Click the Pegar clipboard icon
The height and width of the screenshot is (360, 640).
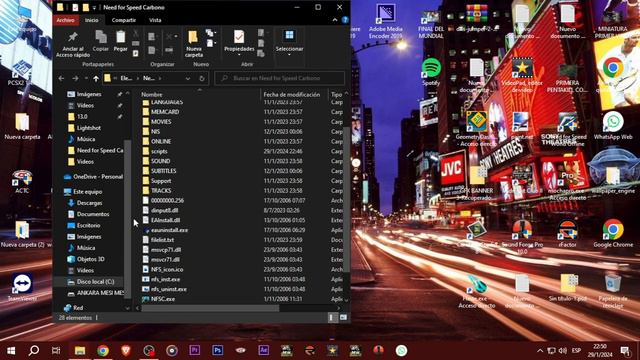[120, 37]
